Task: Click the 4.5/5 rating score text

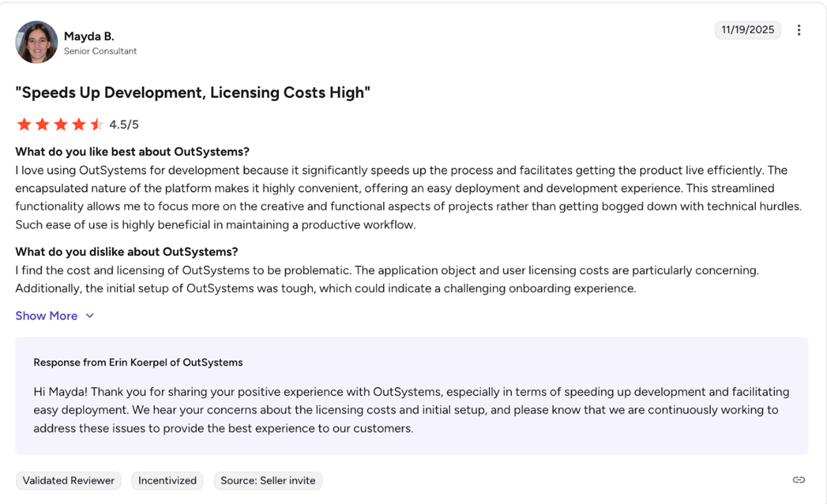Action: 124,124
